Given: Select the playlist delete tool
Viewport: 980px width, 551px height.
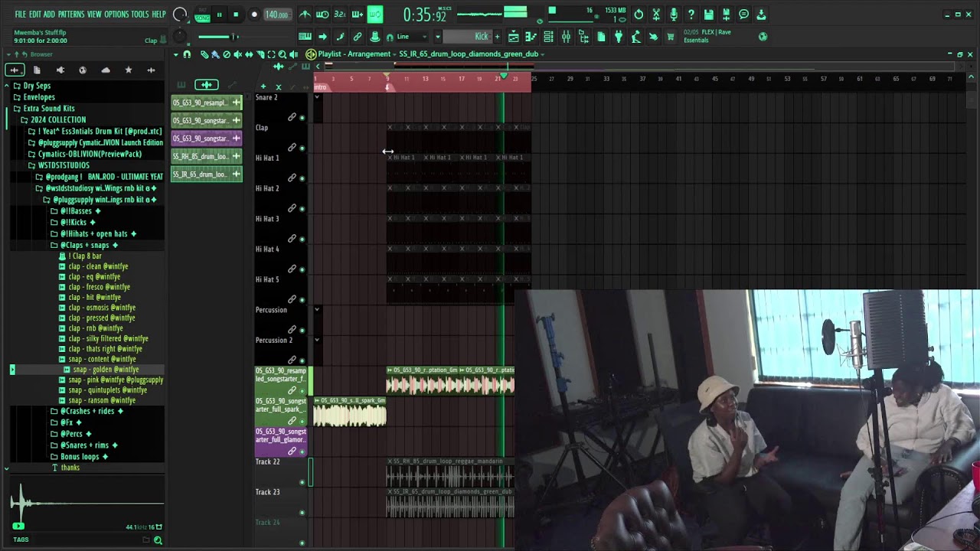Looking at the screenshot, I should tap(227, 54).
